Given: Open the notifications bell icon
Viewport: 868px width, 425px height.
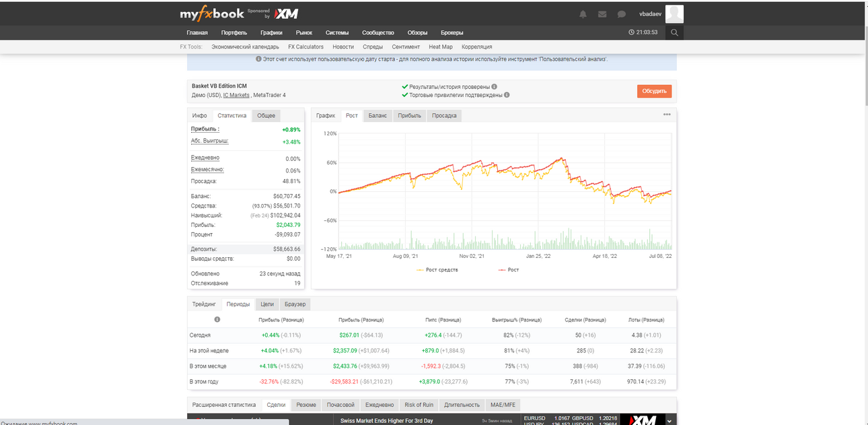Looking at the screenshot, I should [x=583, y=14].
